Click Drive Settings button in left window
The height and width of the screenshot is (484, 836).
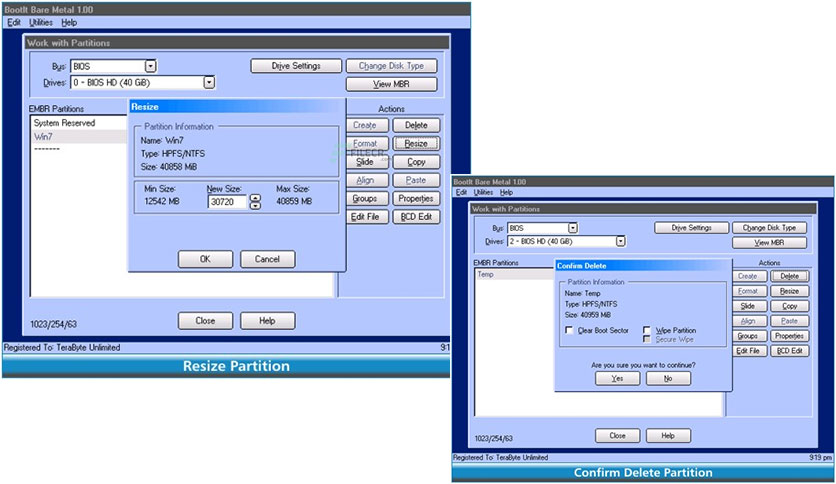(296, 66)
